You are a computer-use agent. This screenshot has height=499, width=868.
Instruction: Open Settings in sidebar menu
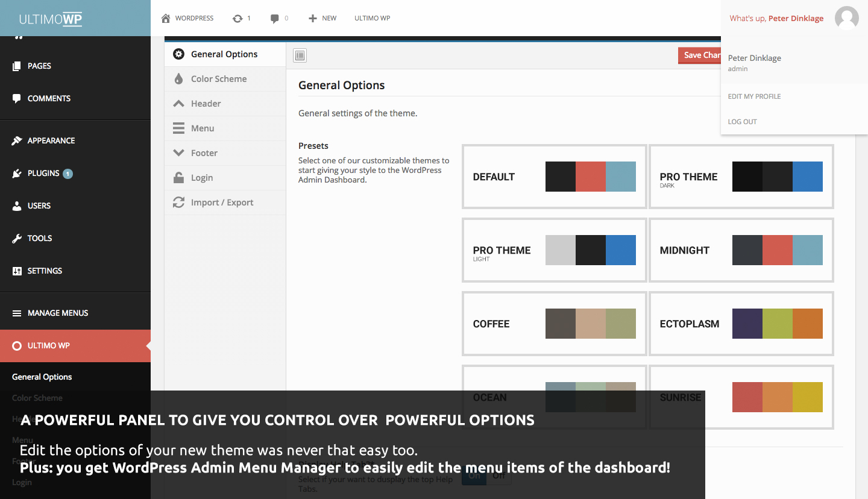point(75,271)
